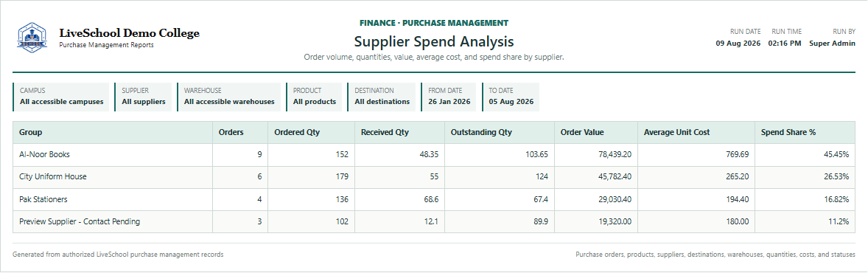Click the Spend Share % column header
This screenshot has width=868, height=273.
coord(805,133)
